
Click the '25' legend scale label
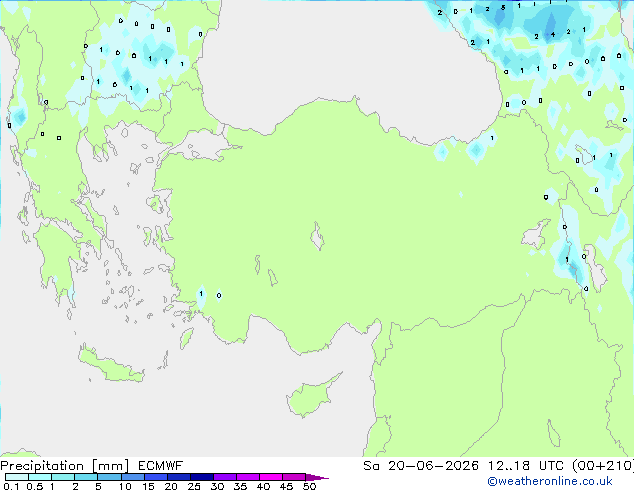tap(194, 486)
